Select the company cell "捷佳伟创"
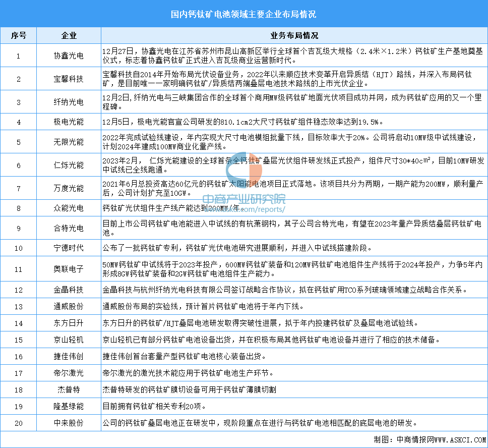The width and height of the screenshot is (488, 448). click(69, 356)
